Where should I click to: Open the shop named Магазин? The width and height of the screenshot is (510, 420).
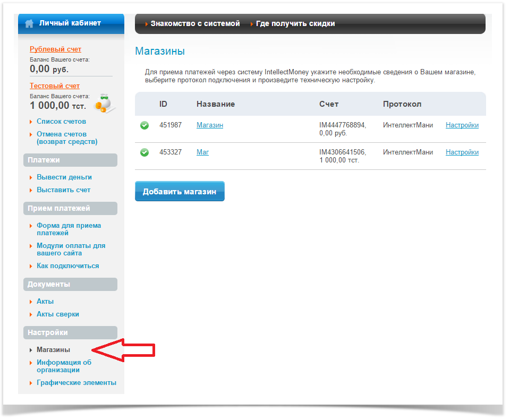[209, 125]
